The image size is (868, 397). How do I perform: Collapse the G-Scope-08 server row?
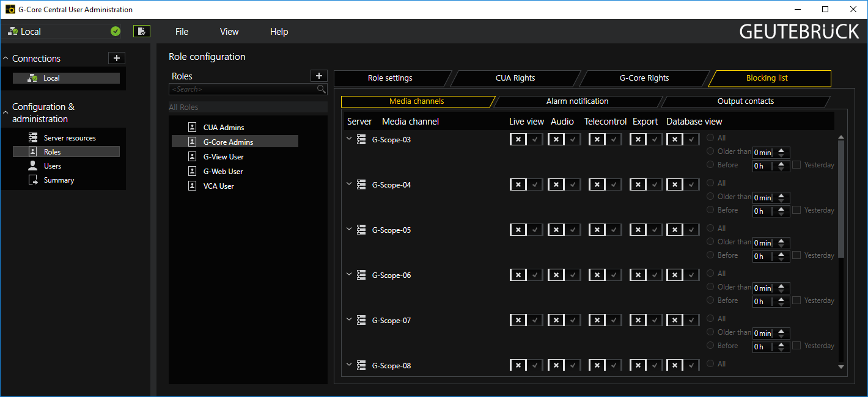(x=350, y=365)
